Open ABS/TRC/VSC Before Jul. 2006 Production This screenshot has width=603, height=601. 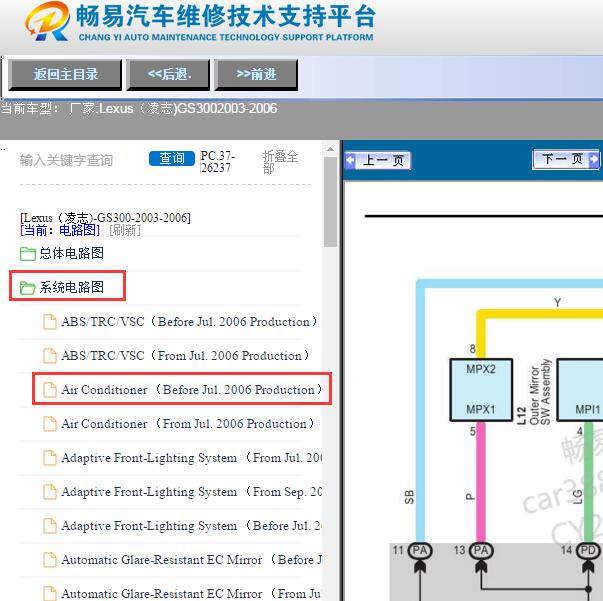pyautogui.click(x=189, y=321)
